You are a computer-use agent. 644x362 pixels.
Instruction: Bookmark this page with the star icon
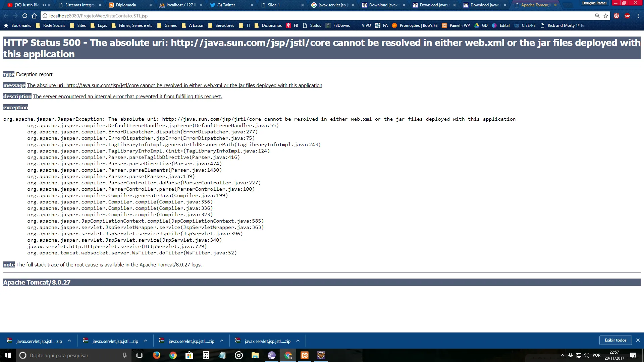[x=606, y=16]
